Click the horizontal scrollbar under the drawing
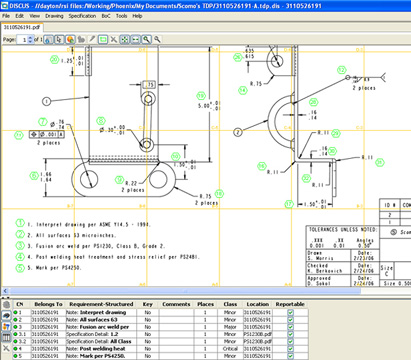411x360 pixels. click(186, 291)
